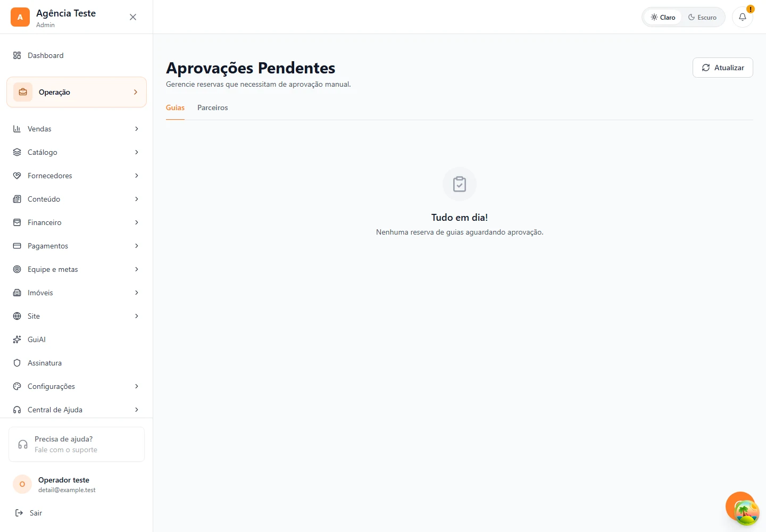Click the Dashboard grid icon
The image size is (766, 532).
point(17,55)
